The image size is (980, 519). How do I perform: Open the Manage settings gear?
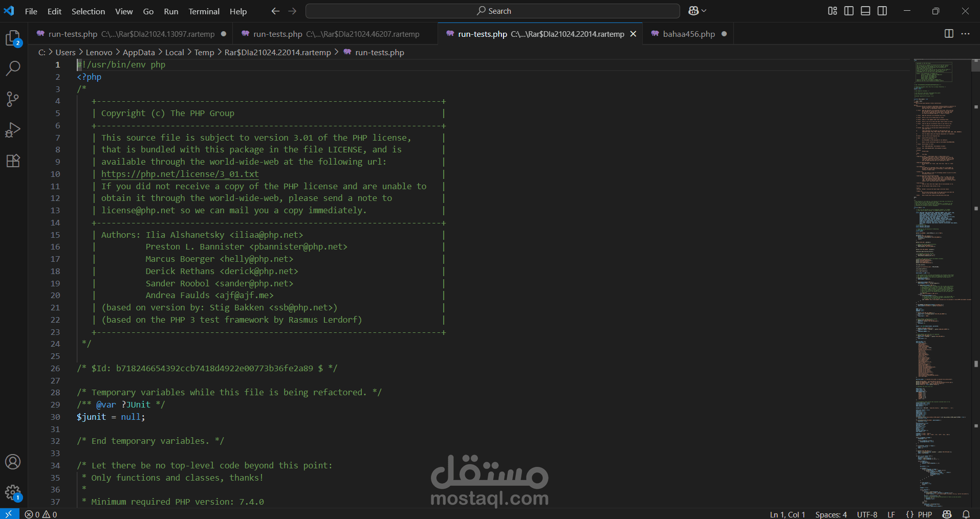tap(13, 492)
